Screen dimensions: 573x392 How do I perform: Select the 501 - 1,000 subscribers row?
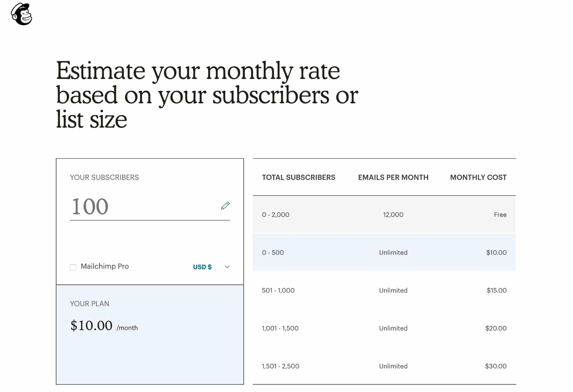(384, 290)
